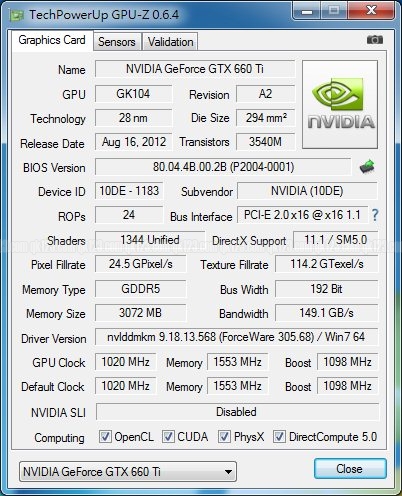Screen dimensions: 402x496
Task: Click the Transistors field 3540M
Action: [x=266, y=142]
